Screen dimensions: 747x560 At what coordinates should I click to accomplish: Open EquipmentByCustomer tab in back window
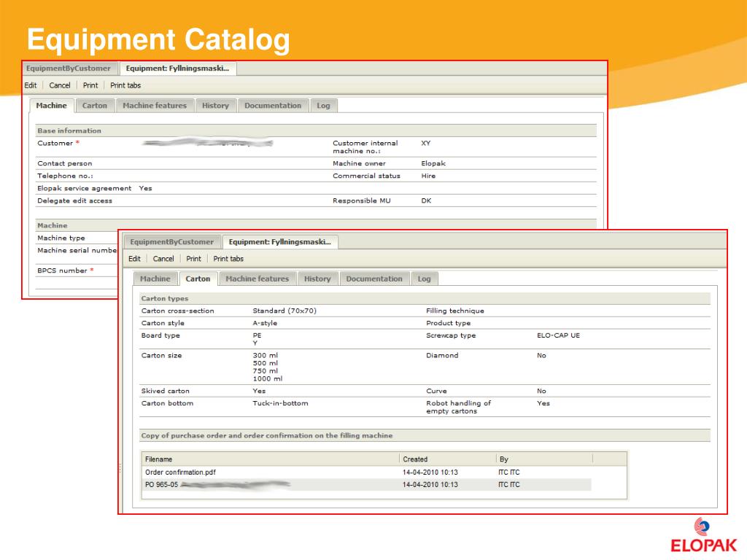[69, 69]
